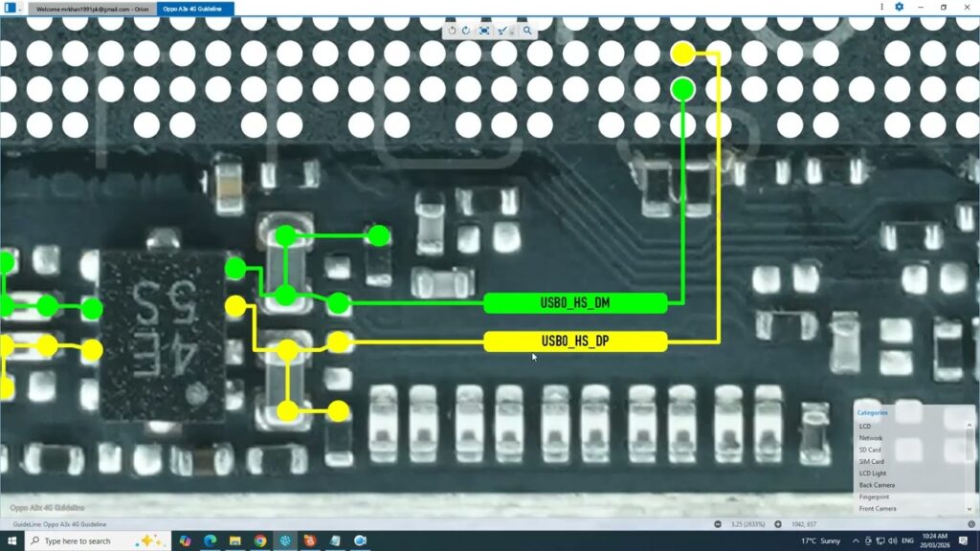Pick SIM Card category
The width and height of the screenshot is (980, 551).
871,461
